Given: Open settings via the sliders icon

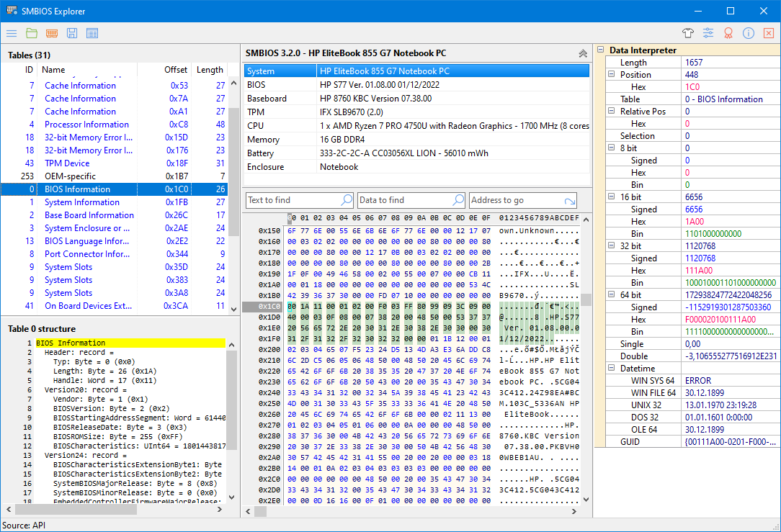Looking at the screenshot, I should click(x=708, y=33).
